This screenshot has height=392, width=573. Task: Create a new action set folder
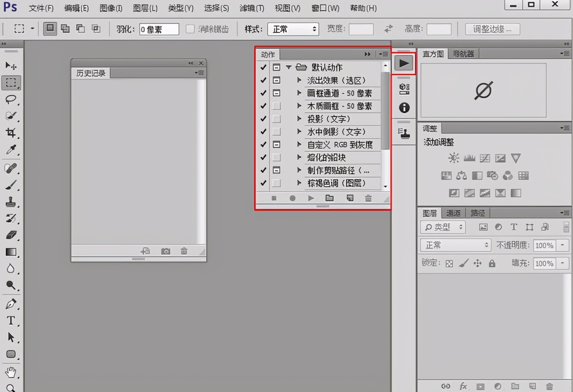(x=329, y=198)
